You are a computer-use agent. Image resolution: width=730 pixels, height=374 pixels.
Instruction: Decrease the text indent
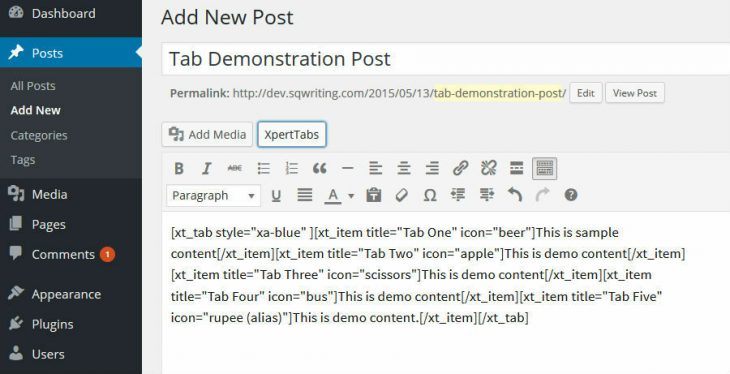click(x=458, y=195)
